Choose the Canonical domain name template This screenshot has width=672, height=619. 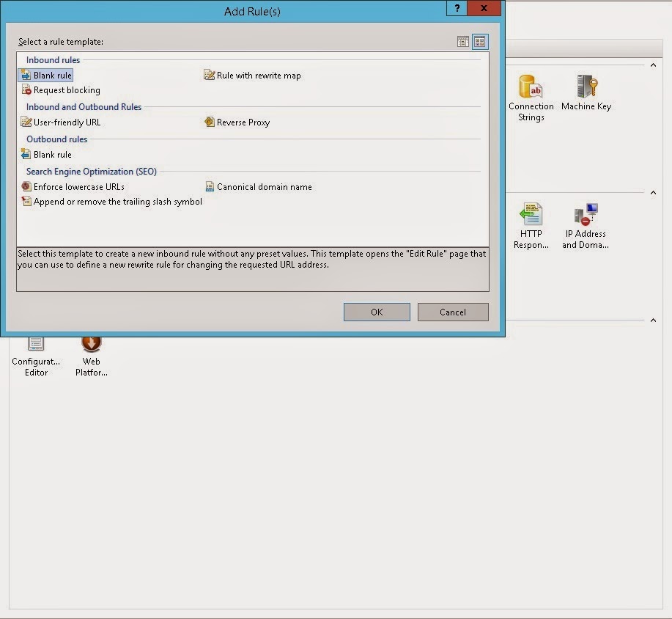click(258, 186)
